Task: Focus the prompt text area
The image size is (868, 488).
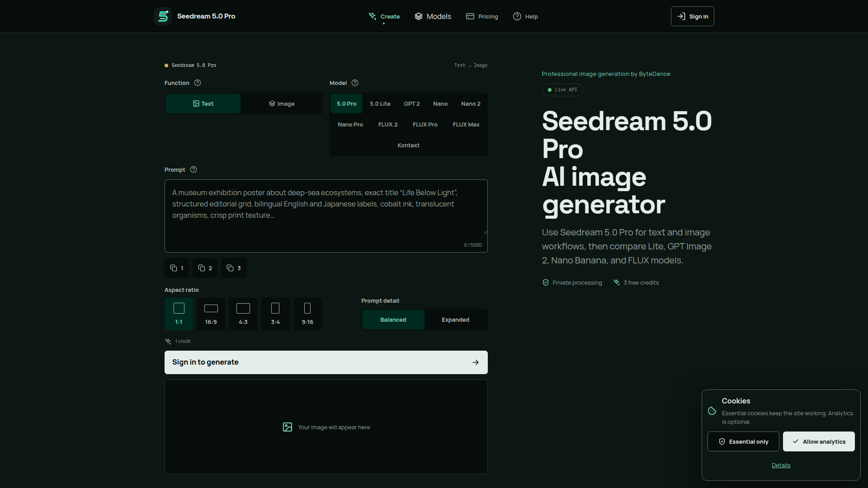Action: tap(326, 216)
